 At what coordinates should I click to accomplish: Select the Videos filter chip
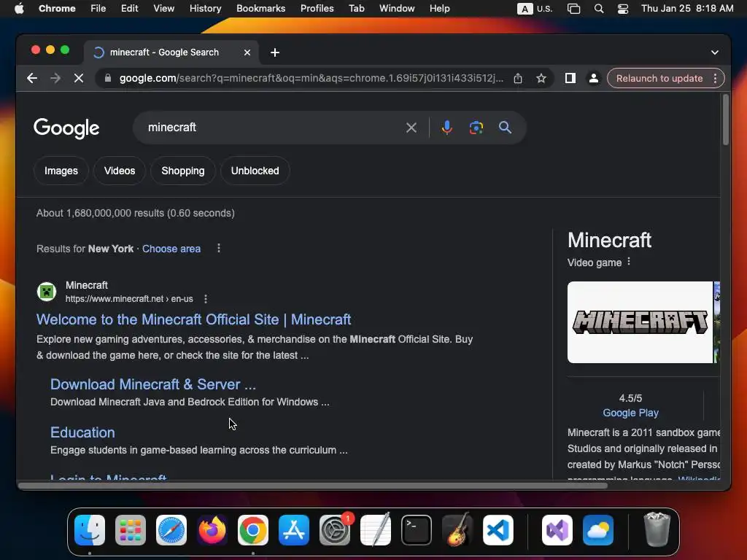120,171
